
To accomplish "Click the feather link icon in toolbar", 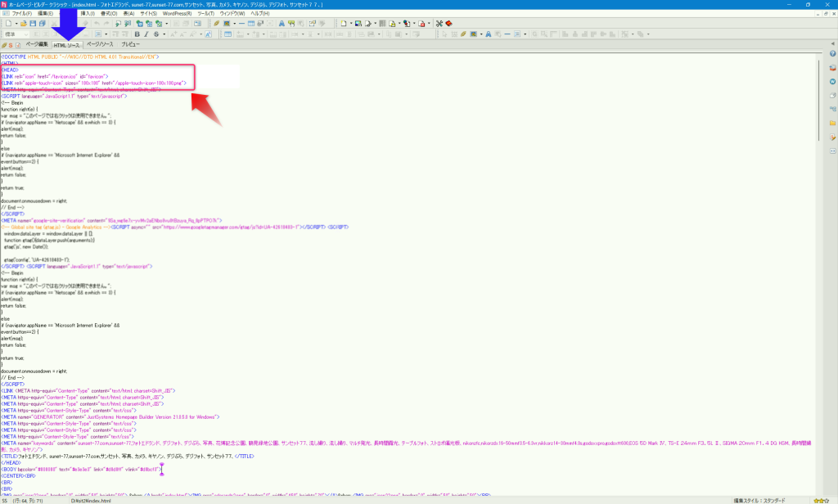I will (x=216, y=24).
